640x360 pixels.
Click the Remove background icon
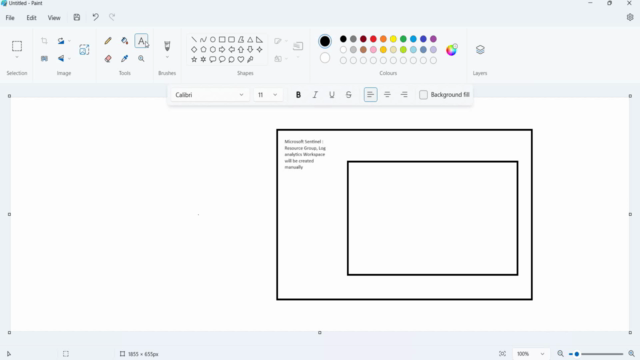coord(44,59)
